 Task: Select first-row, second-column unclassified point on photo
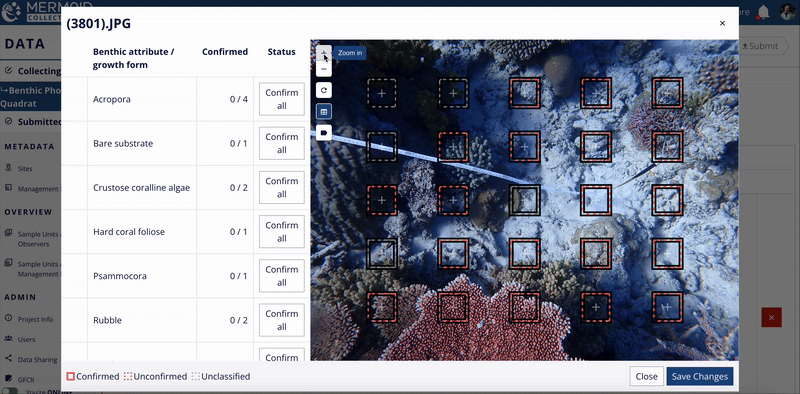[x=453, y=93]
